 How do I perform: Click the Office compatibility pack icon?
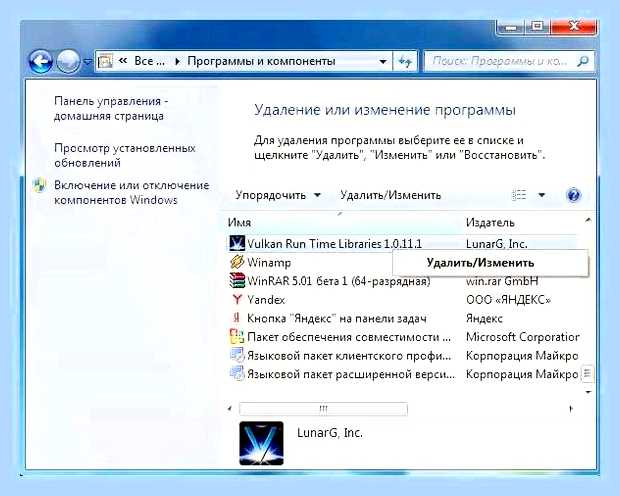(237, 337)
